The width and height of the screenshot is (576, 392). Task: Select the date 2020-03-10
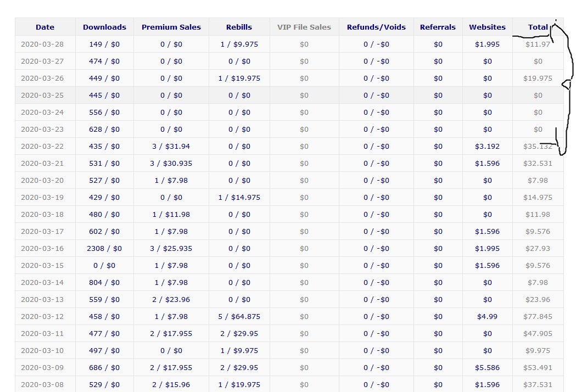coord(42,351)
